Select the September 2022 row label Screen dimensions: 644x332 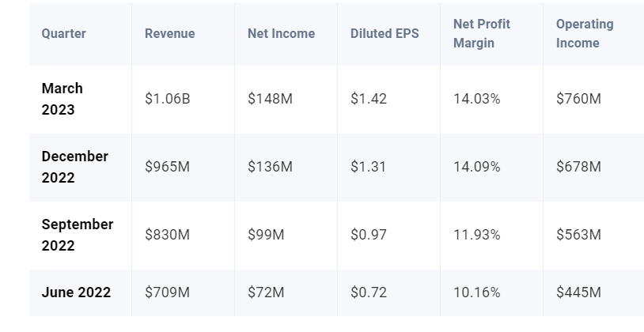tap(78, 235)
